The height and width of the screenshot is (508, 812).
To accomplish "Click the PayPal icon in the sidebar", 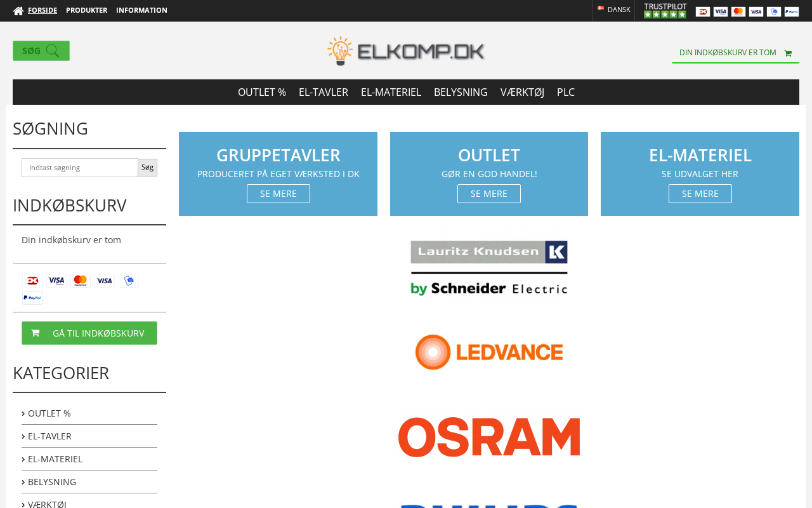I will pyautogui.click(x=32, y=298).
